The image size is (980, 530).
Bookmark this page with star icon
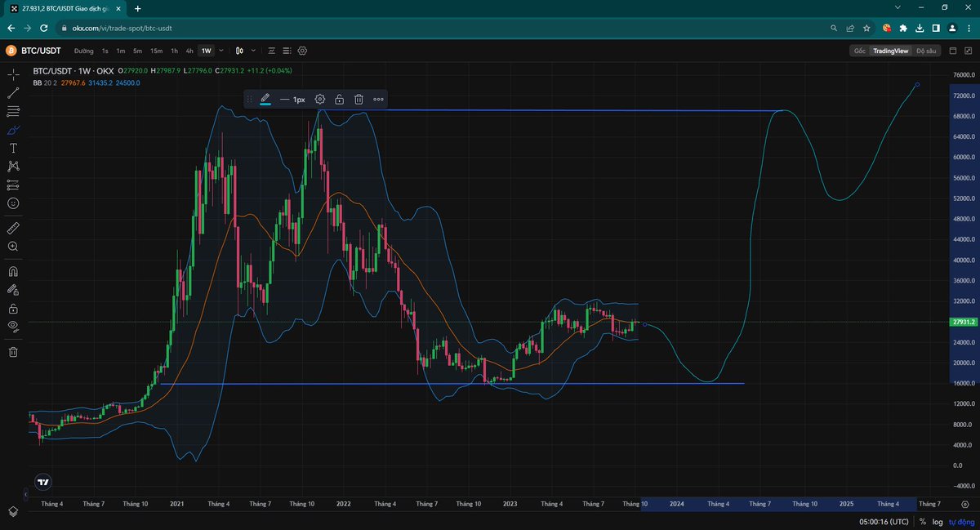[x=866, y=27]
